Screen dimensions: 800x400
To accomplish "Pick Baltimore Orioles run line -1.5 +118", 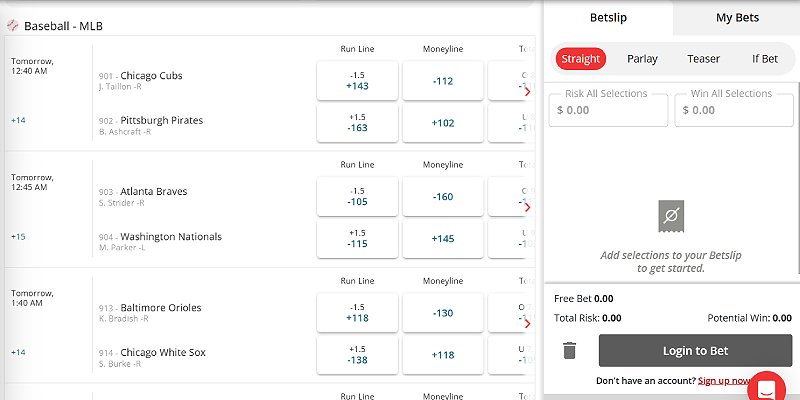I will 357,313.
